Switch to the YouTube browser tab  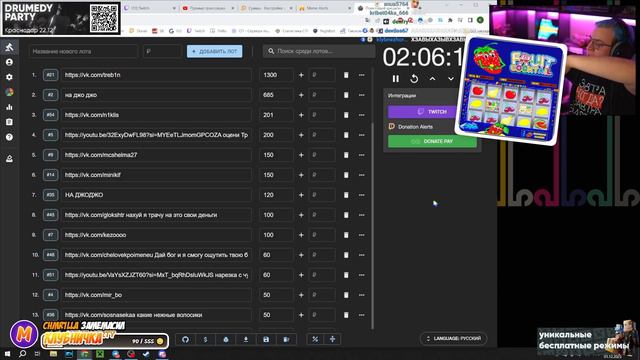click(208, 8)
